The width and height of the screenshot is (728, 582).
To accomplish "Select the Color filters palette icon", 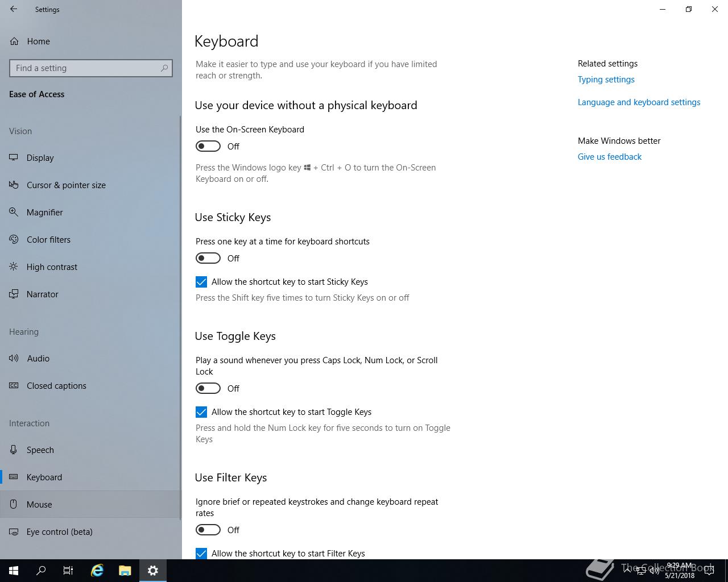I will click(x=14, y=239).
